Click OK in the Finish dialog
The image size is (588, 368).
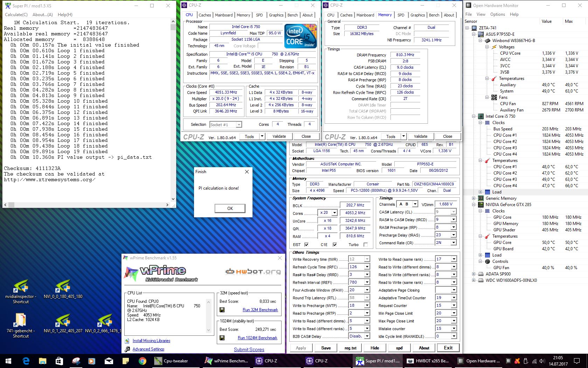point(230,208)
